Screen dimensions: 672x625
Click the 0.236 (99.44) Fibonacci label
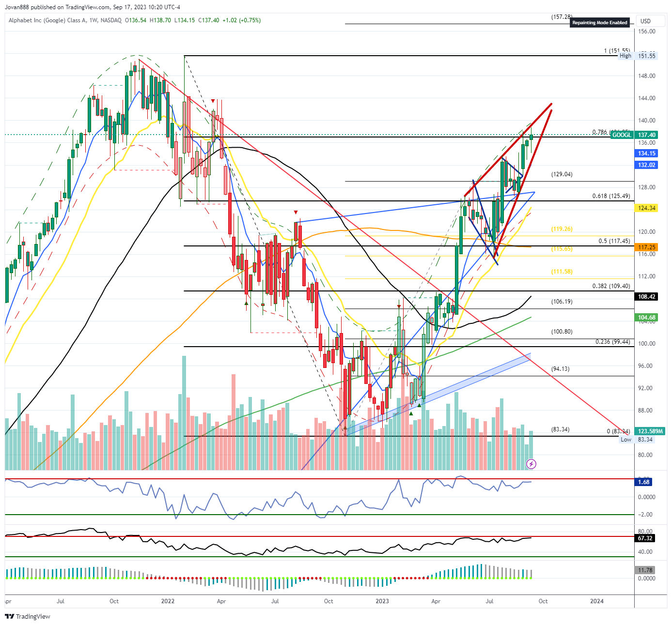[x=613, y=342]
